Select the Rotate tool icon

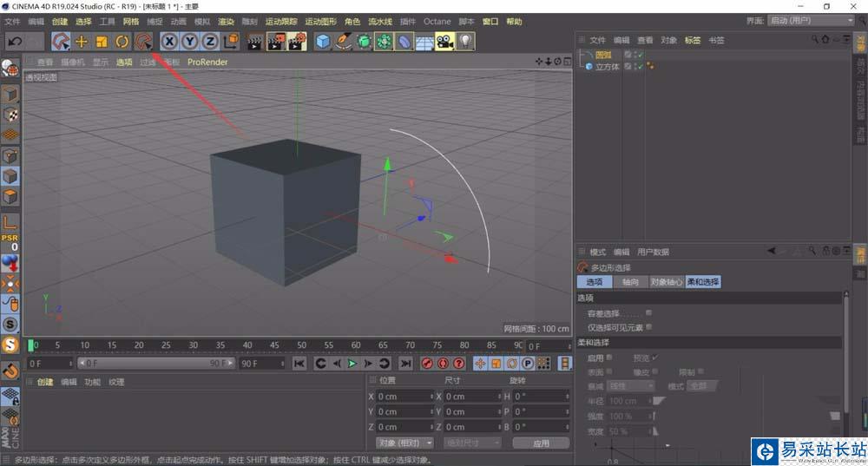point(122,41)
